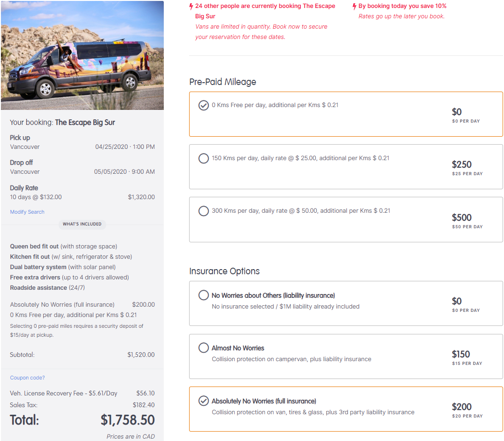Select the 0 Kms Free mileage radio button
504x441 pixels.
coord(204,105)
